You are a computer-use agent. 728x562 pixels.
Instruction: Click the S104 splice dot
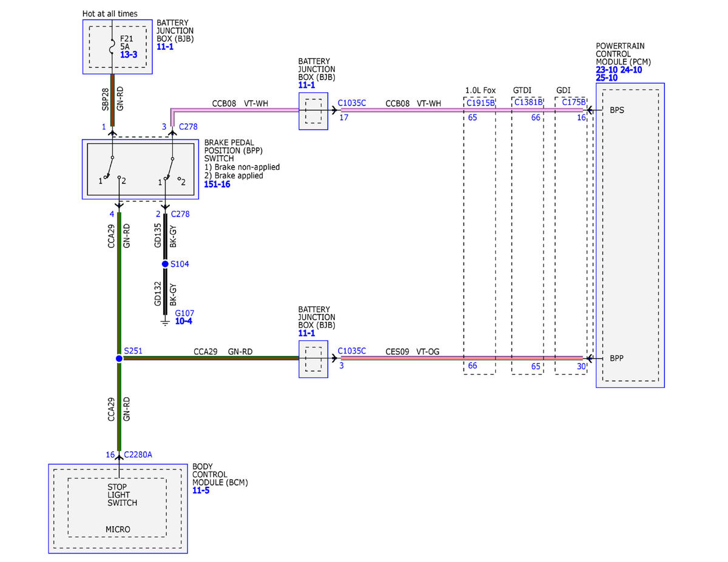[165, 264]
